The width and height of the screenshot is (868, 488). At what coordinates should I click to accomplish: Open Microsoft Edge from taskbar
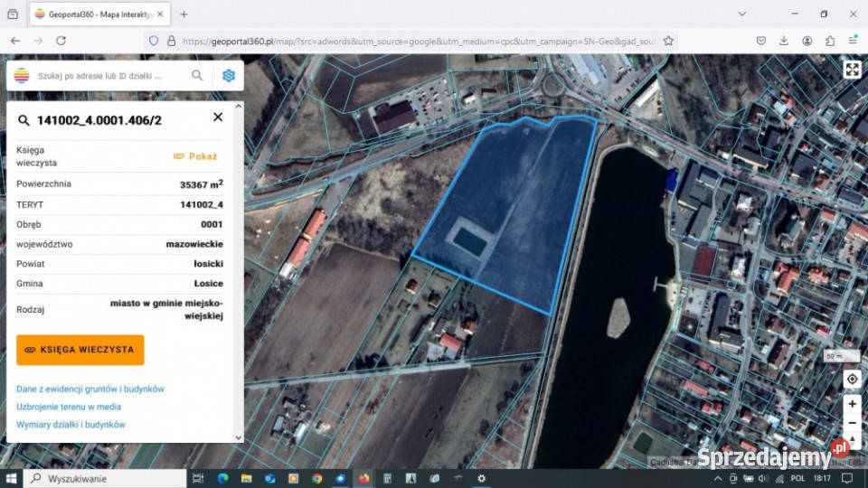223,479
